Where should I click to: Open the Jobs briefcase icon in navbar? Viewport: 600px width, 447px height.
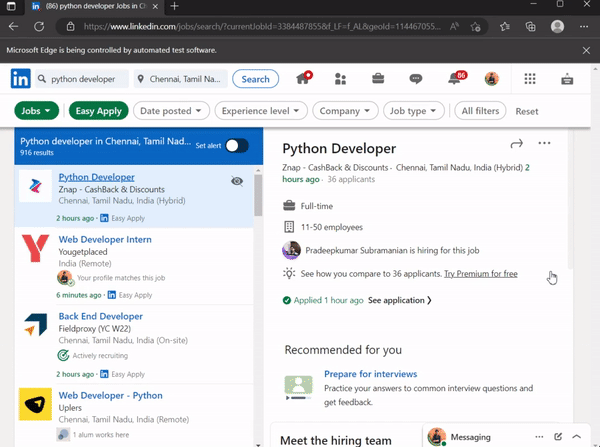point(378,78)
